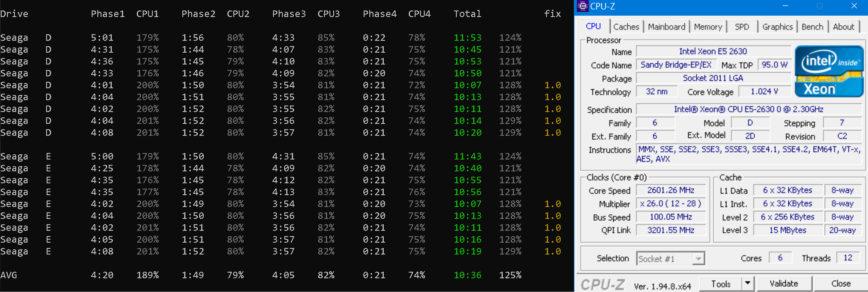This screenshot has width=868, height=292.
Task: Open the SPD tab
Action: coord(742,27)
